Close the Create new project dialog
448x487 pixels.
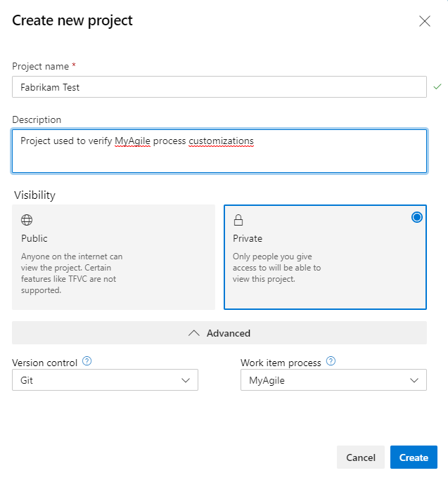click(x=424, y=21)
